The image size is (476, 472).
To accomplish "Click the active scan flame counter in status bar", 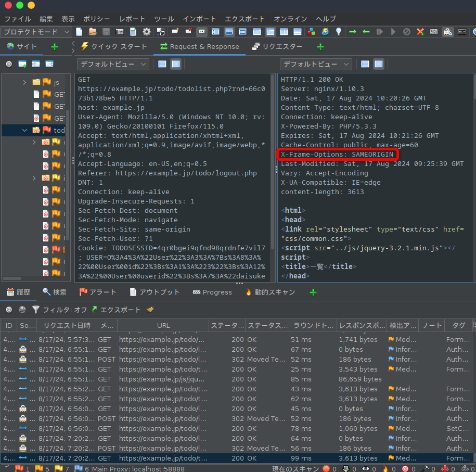I will pos(389,469).
